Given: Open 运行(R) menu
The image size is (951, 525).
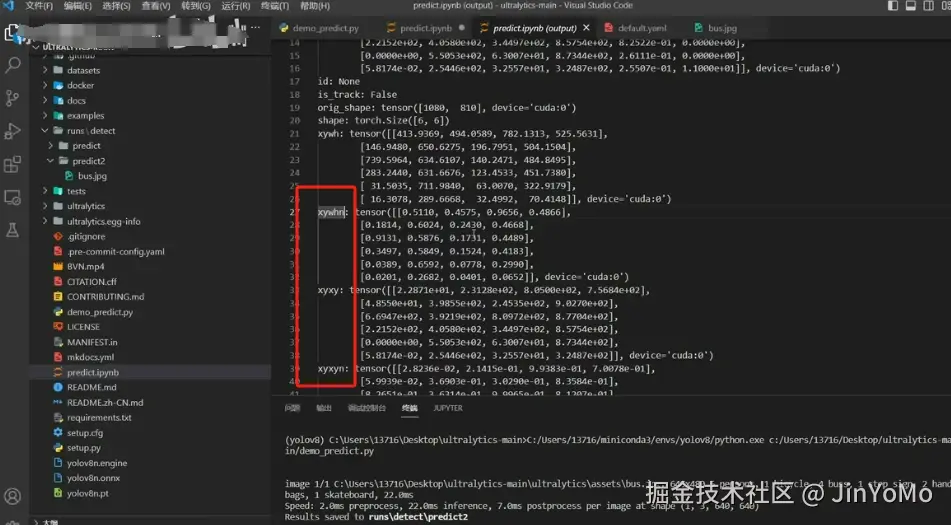Looking at the screenshot, I should coord(236,5).
